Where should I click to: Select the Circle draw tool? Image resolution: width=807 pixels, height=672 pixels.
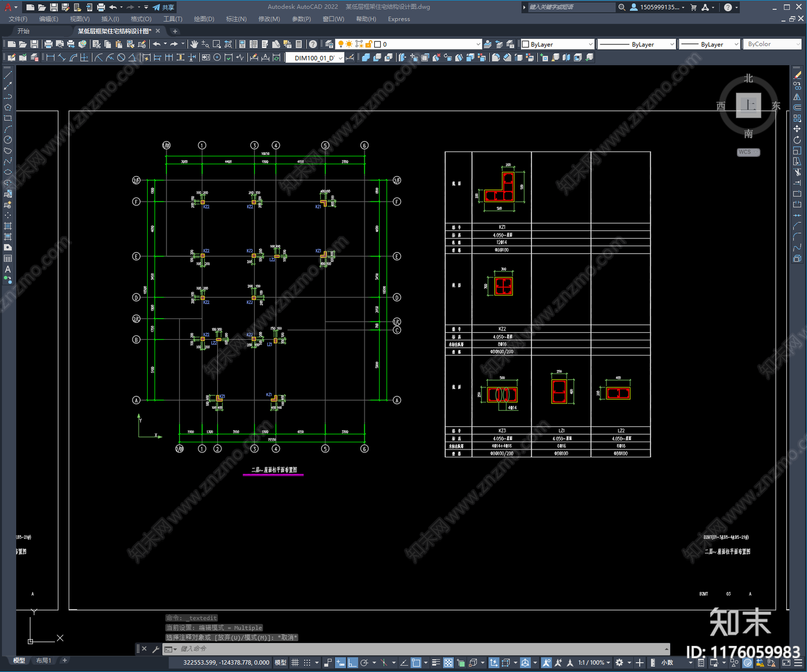8,140
